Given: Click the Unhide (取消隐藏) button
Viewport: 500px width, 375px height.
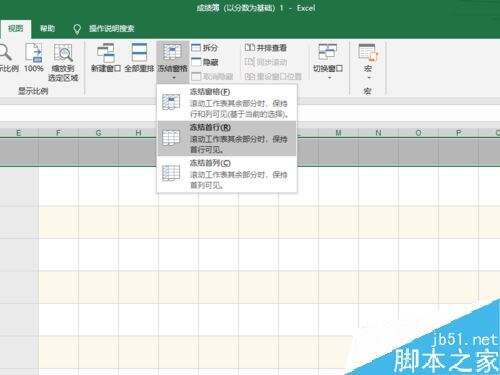Looking at the screenshot, I should point(212,77).
